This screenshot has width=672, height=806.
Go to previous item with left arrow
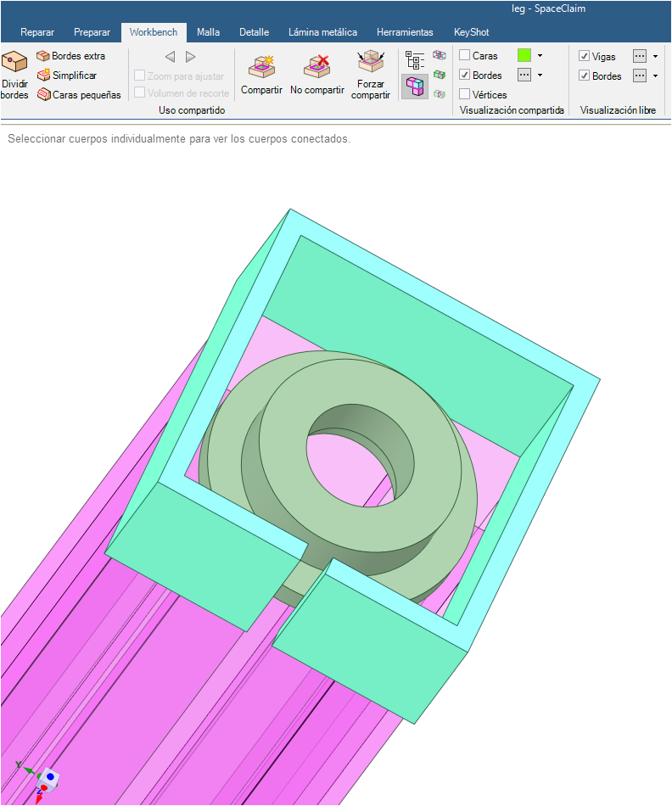point(171,57)
